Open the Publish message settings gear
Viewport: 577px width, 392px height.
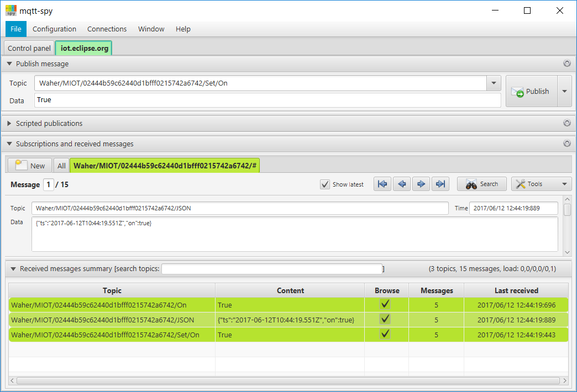tap(566, 63)
